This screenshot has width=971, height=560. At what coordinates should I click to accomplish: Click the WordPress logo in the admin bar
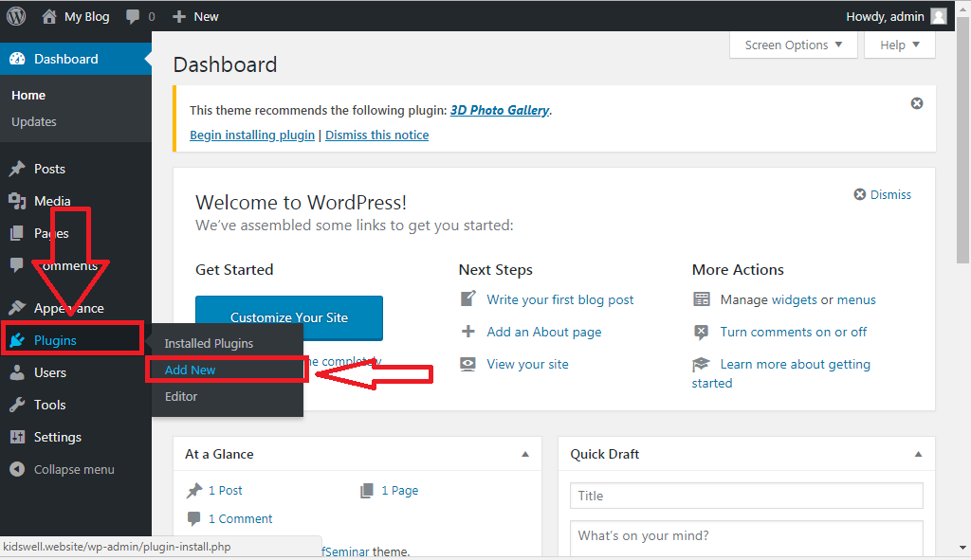tap(15, 15)
